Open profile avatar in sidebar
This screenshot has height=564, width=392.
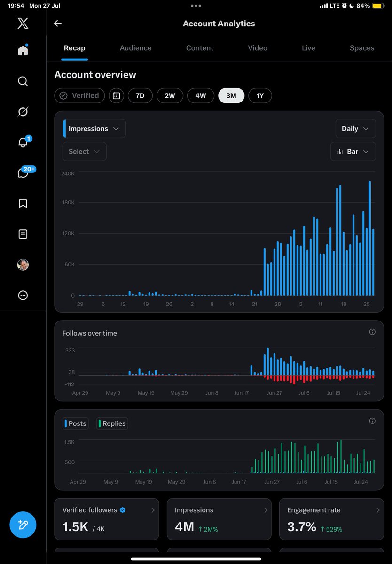click(x=23, y=265)
